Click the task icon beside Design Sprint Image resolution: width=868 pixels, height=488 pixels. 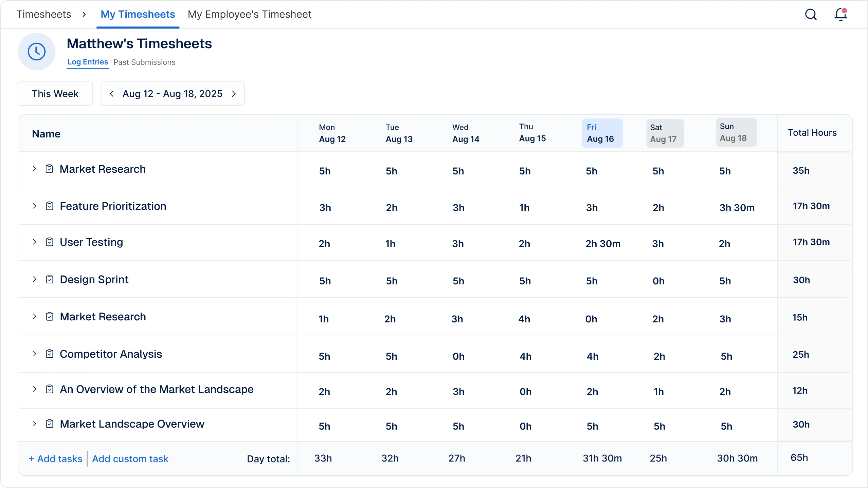[50, 279]
